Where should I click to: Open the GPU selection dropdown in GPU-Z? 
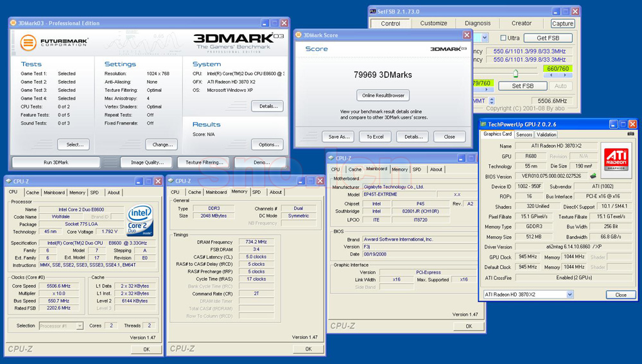tap(569, 295)
